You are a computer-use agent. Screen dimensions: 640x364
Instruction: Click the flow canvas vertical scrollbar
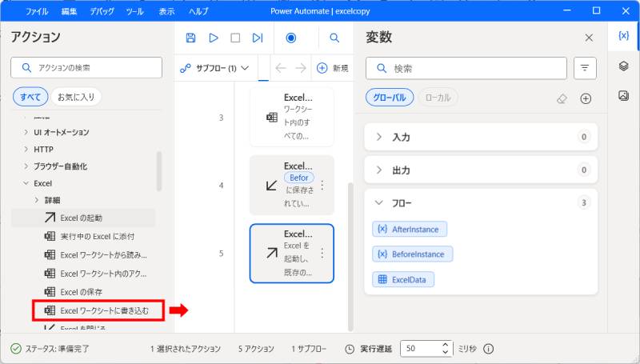[x=350, y=257]
